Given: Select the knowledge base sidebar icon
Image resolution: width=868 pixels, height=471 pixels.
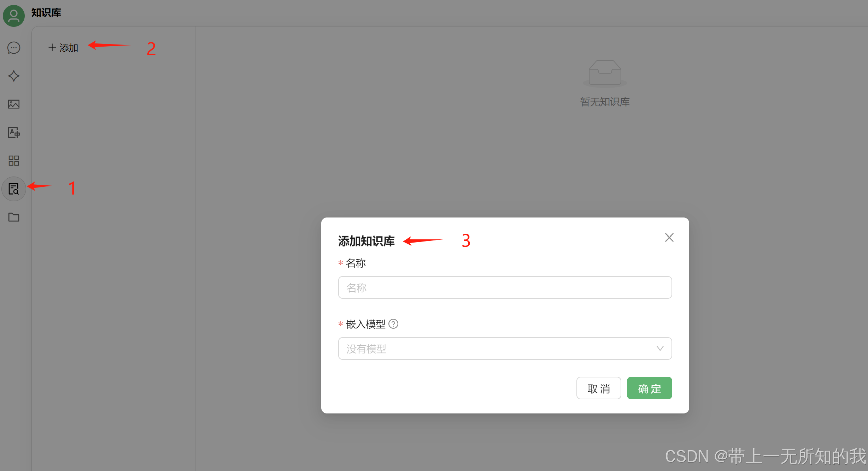Looking at the screenshot, I should tap(14, 189).
